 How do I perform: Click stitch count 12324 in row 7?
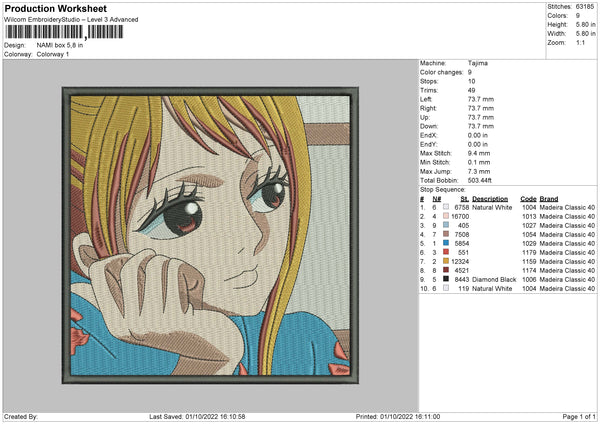point(460,261)
